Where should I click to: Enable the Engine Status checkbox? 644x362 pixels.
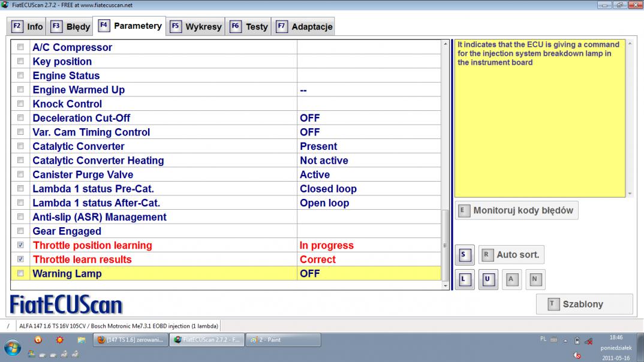(x=20, y=76)
